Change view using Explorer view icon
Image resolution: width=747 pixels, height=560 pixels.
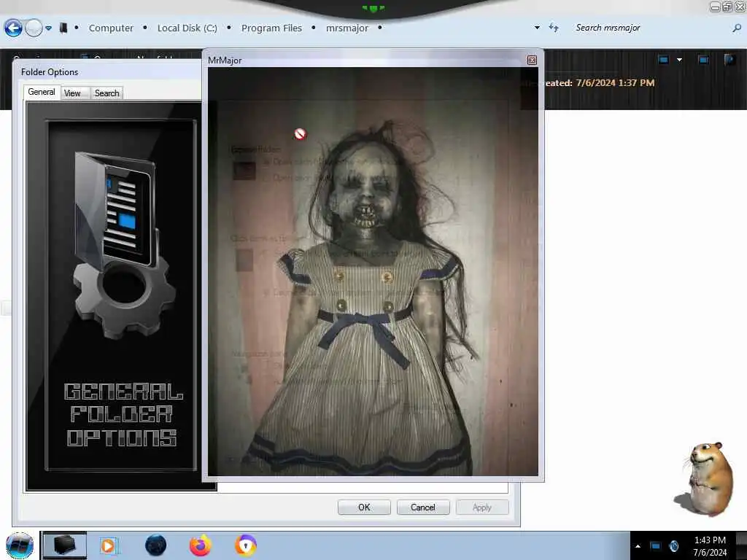pyautogui.click(x=663, y=60)
